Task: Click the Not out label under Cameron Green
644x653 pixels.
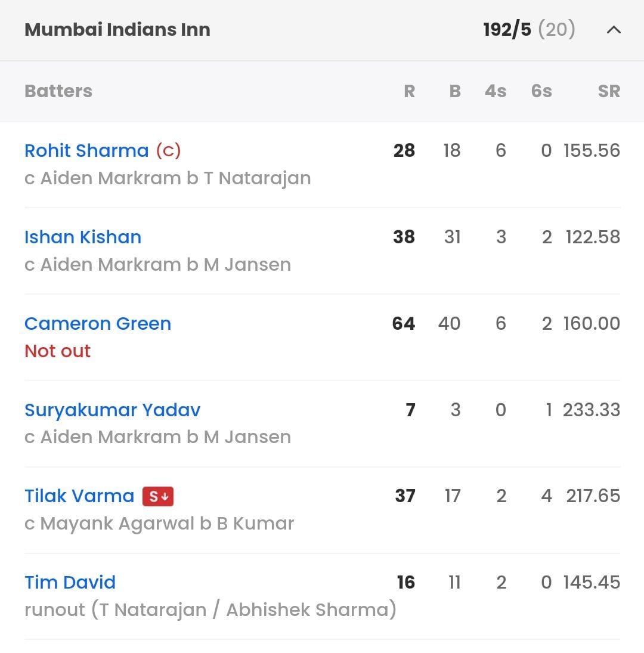Action: [57, 351]
